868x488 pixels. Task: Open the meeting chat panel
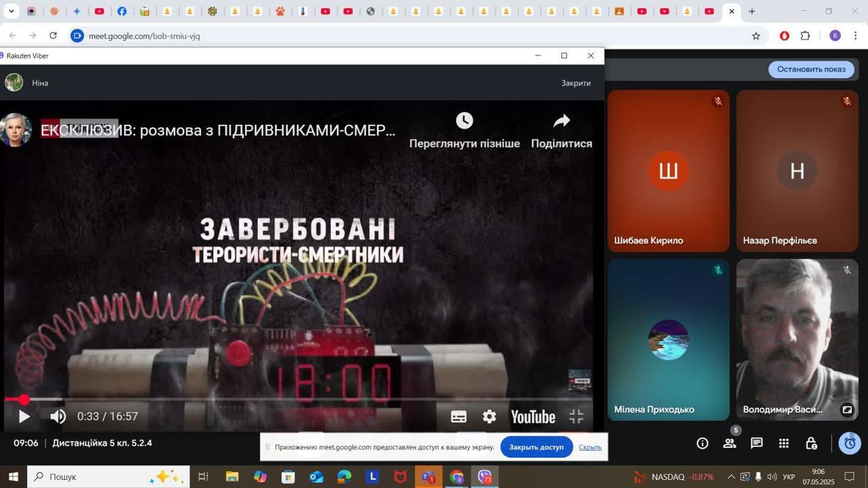(x=757, y=443)
